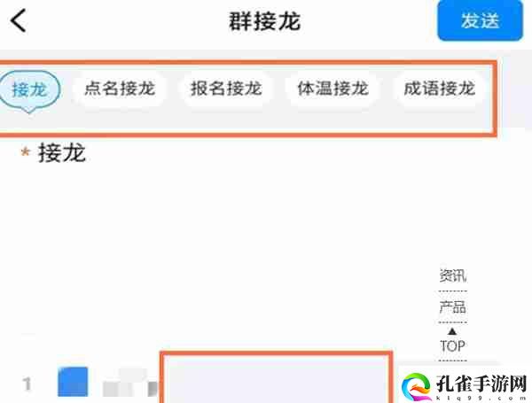Jump to TOP of page
The image size is (532, 403).
pyautogui.click(x=452, y=346)
